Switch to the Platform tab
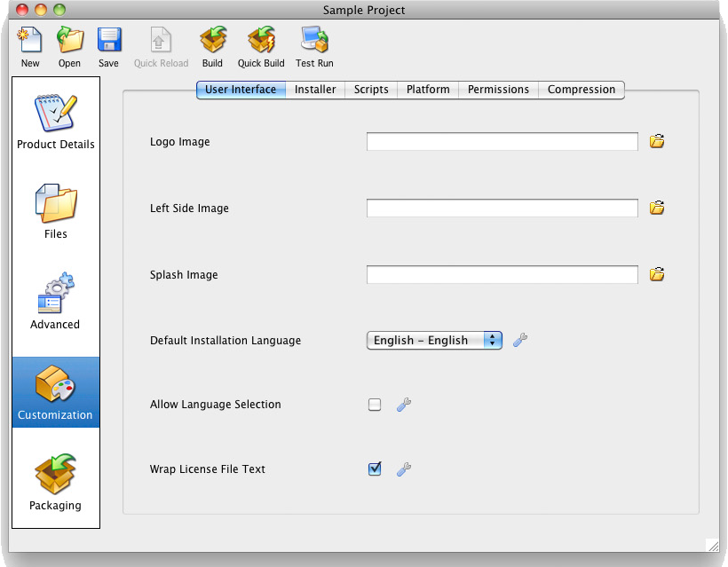This screenshot has width=728, height=567. point(428,90)
